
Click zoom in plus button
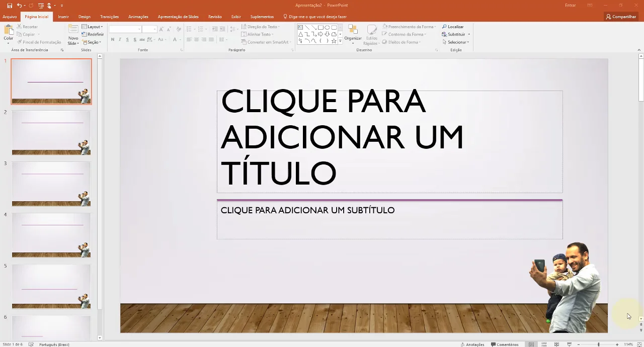617,344
